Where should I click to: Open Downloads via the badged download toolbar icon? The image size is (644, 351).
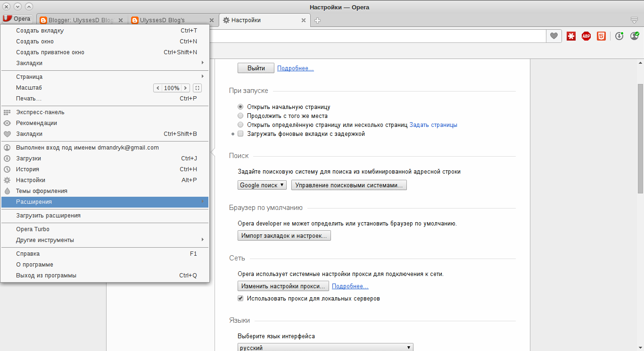(x=619, y=36)
